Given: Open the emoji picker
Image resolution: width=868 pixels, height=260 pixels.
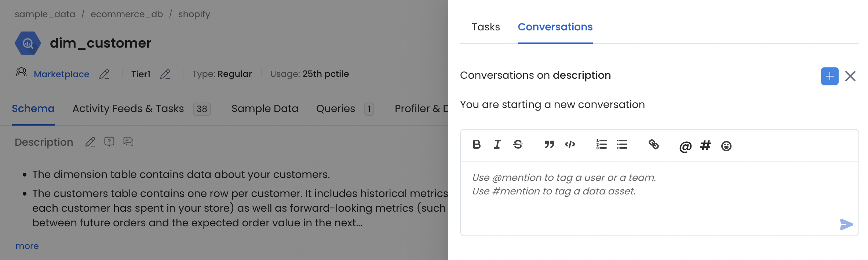Looking at the screenshot, I should click(x=726, y=146).
